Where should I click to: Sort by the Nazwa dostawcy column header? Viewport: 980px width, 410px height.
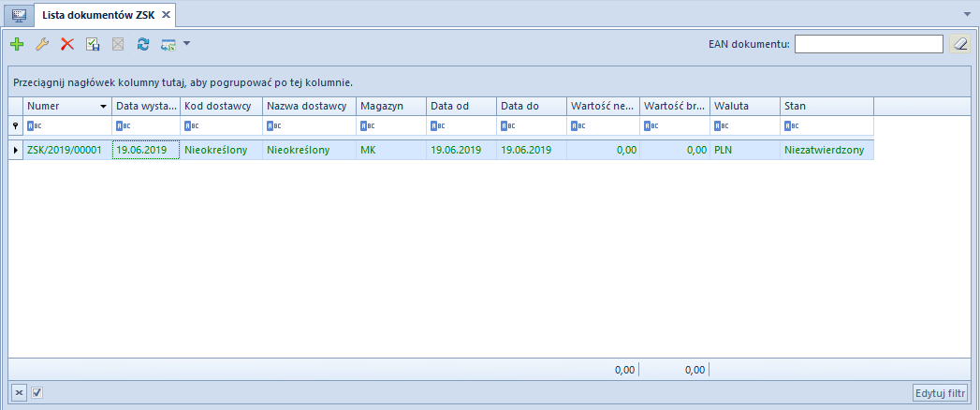click(x=310, y=107)
